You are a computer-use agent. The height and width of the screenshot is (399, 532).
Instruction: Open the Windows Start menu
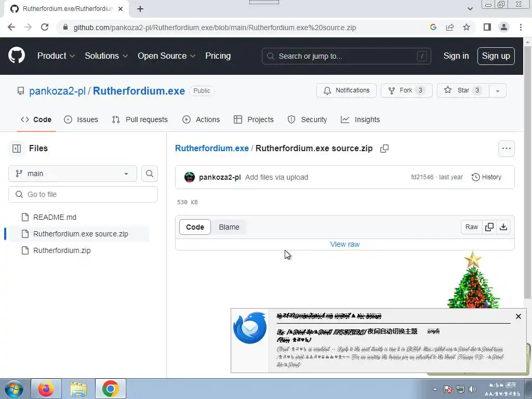point(14,389)
